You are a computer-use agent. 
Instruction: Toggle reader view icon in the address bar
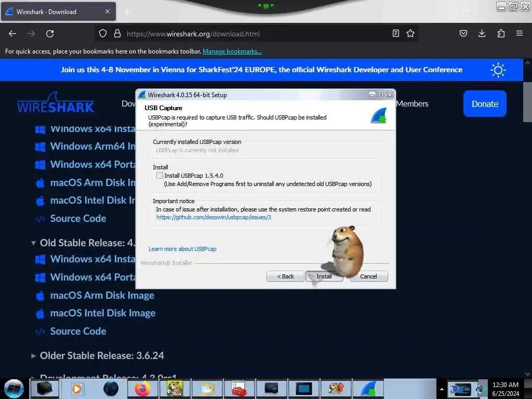[395, 33]
